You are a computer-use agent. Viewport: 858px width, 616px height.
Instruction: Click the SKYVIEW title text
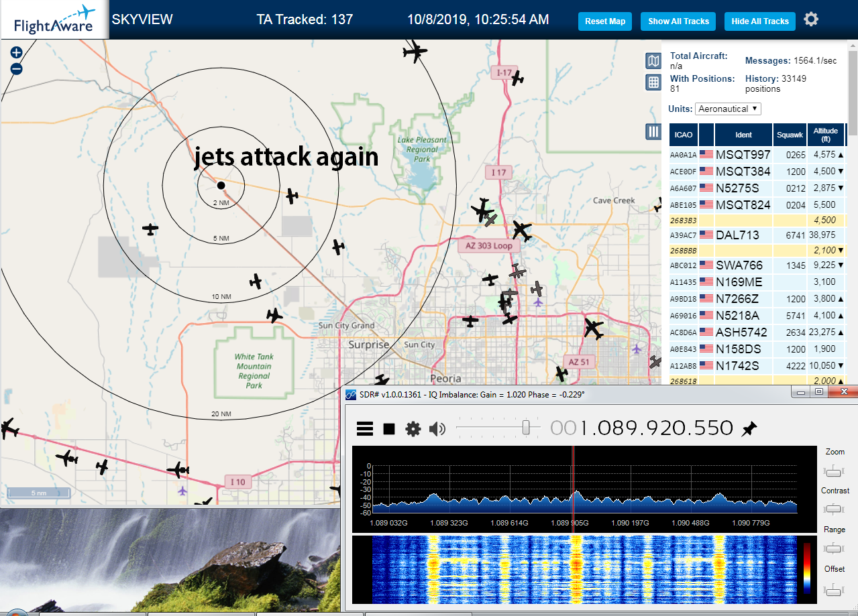tap(142, 19)
